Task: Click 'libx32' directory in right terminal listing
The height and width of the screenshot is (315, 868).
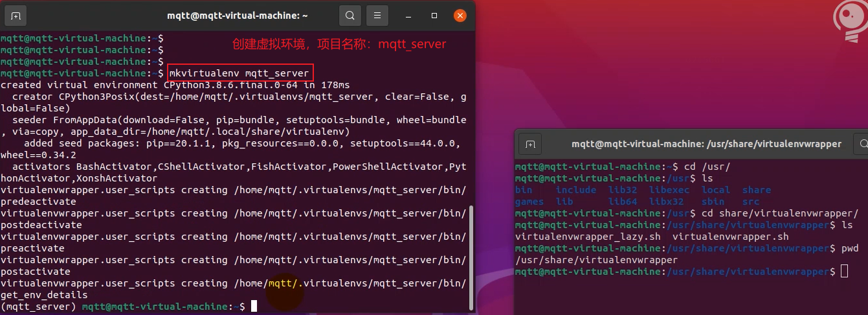Action: coord(667,202)
